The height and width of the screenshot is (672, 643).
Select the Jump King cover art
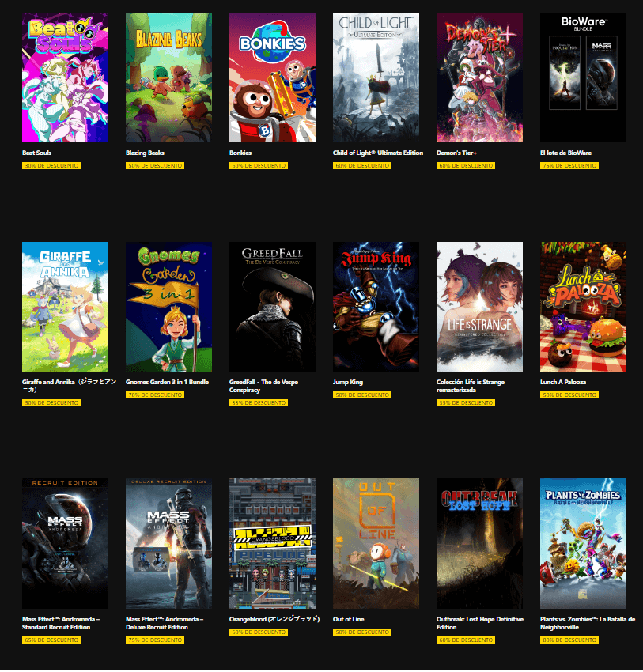[376, 307]
